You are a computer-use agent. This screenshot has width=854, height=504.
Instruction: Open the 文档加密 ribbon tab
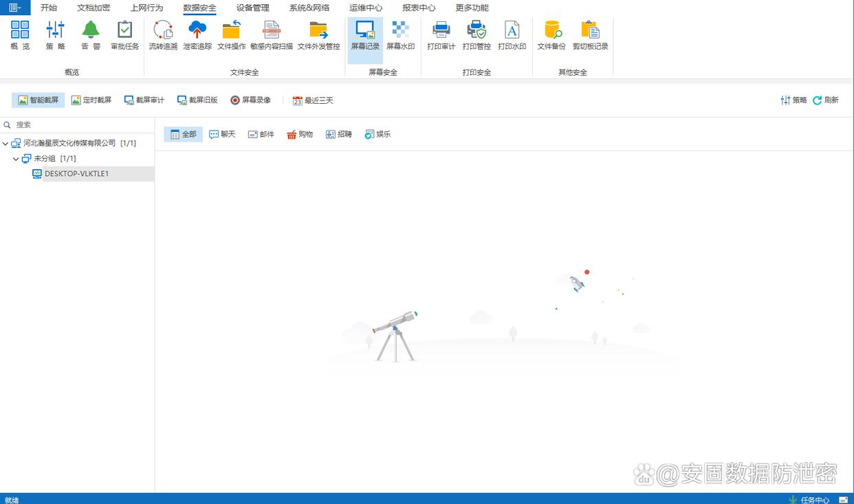(94, 8)
